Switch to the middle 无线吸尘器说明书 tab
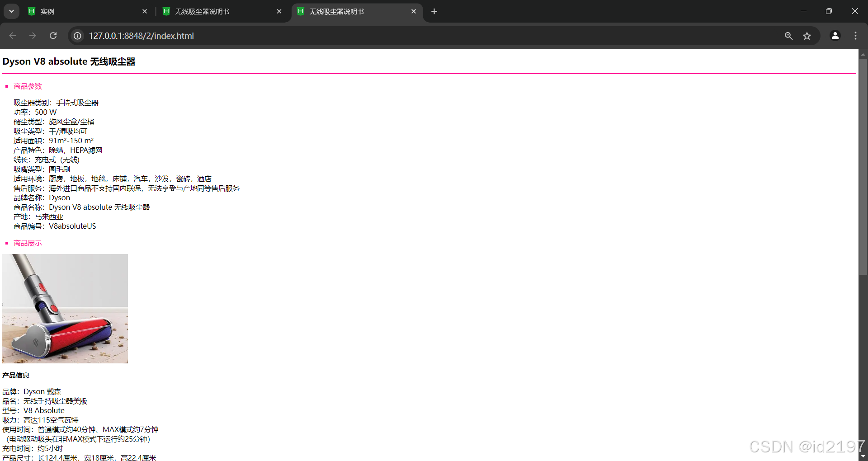This screenshot has width=868, height=461. pyautogui.click(x=222, y=11)
